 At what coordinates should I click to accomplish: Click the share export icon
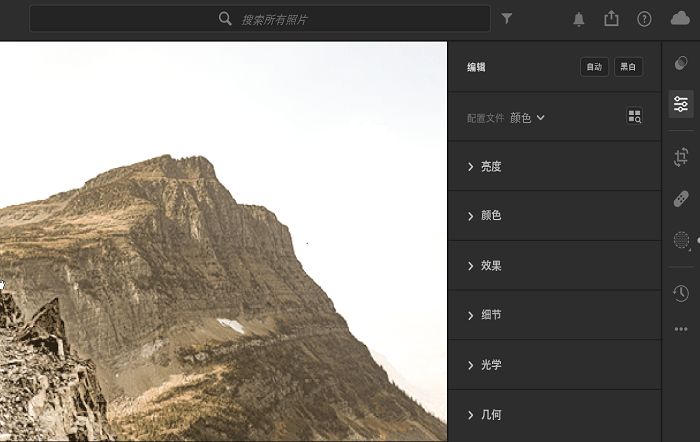tap(611, 18)
